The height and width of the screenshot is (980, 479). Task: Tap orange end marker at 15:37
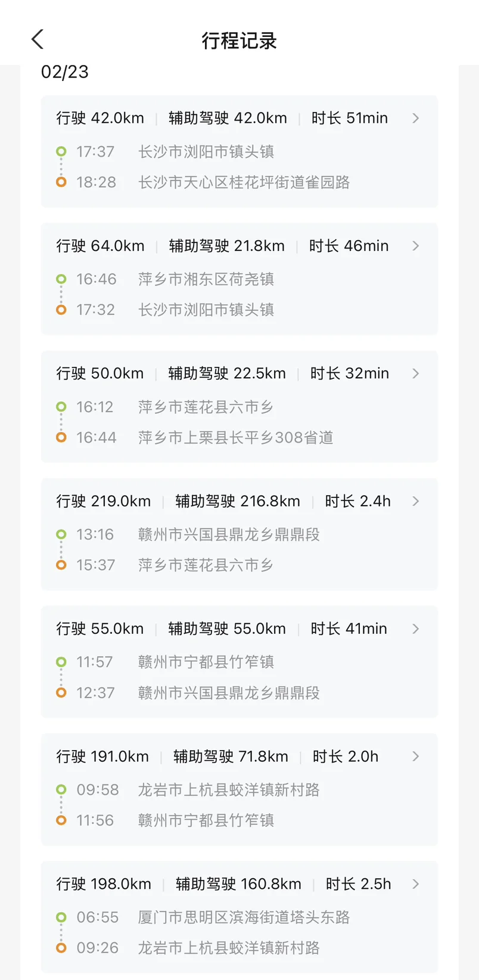pyautogui.click(x=61, y=565)
